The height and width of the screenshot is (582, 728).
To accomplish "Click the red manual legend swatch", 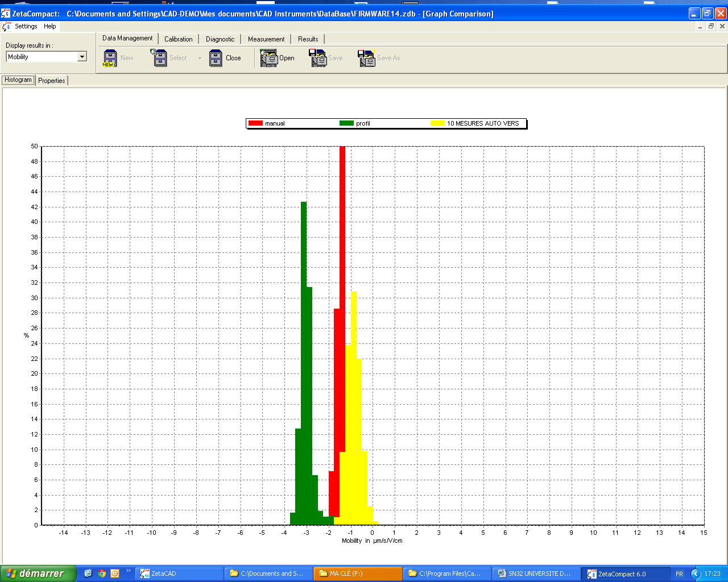I will 255,123.
